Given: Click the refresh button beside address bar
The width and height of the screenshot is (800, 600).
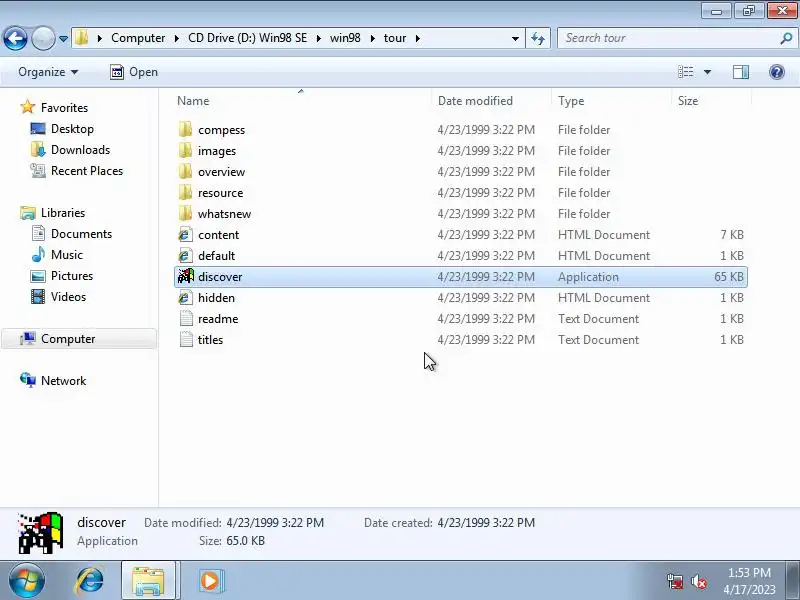Looking at the screenshot, I should pos(538,38).
